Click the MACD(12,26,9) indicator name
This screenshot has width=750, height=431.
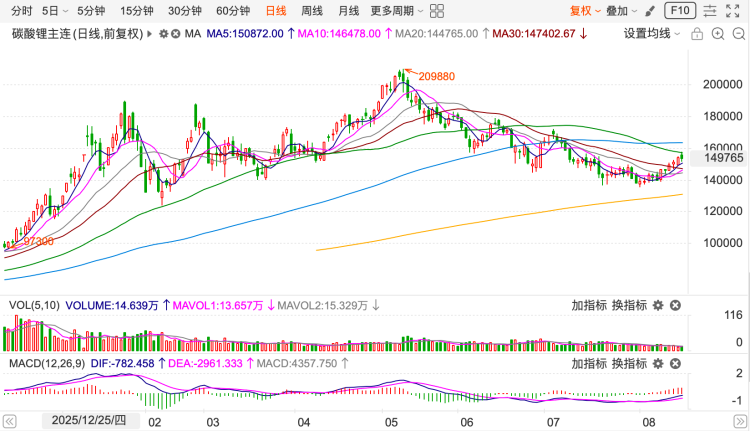[47, 364]
